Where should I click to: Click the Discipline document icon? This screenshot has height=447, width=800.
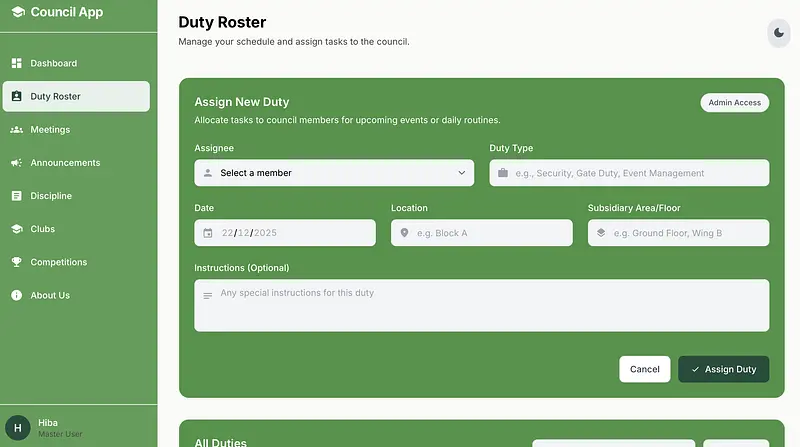pyautogui.click(x=16, y=196)
